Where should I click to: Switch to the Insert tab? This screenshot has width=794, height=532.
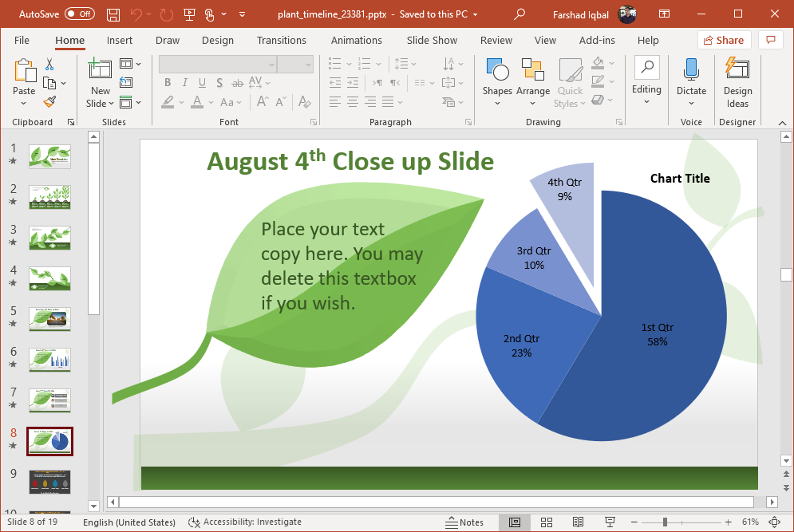(120, 40)
